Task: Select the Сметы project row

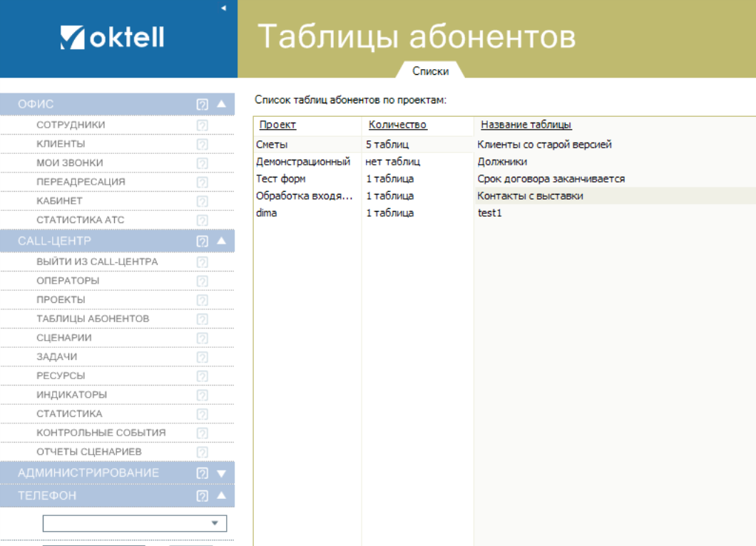Action: pyautogui.click(x=272, y=145)
